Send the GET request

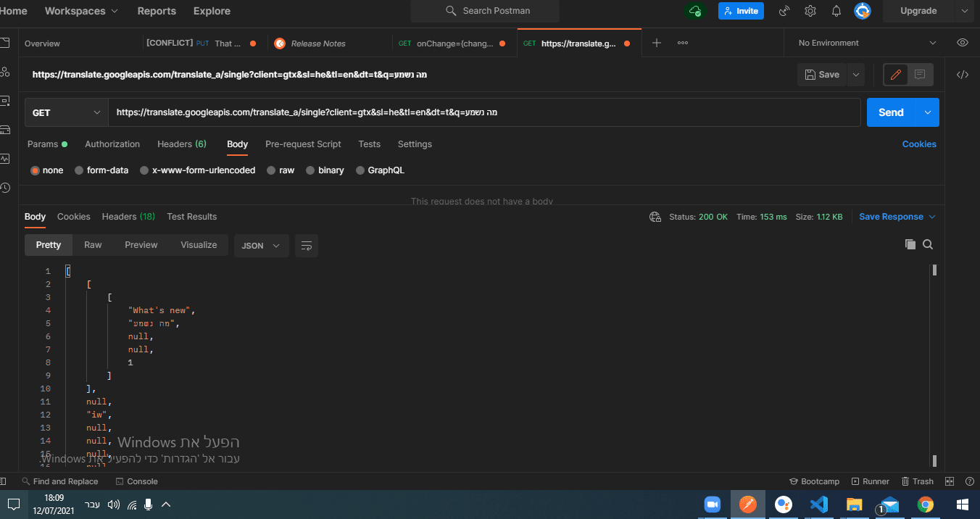(x=891, y=112)
